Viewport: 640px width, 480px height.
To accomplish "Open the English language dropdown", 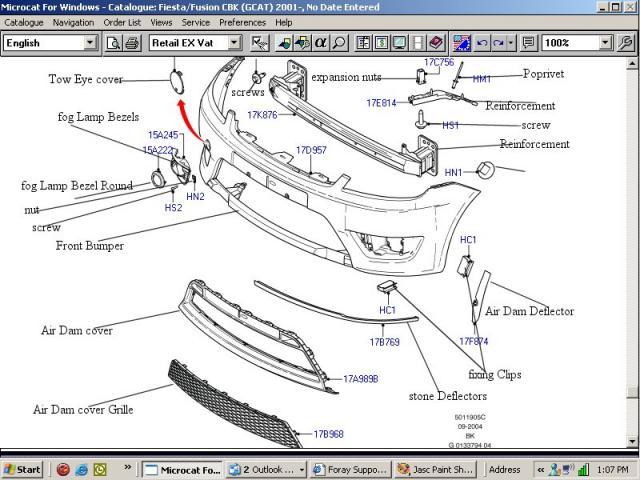I will click(x=90, y=43).
